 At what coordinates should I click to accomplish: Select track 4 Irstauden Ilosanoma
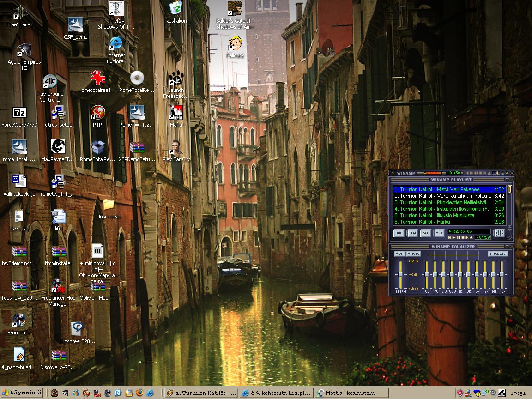[x=449, y=209]
